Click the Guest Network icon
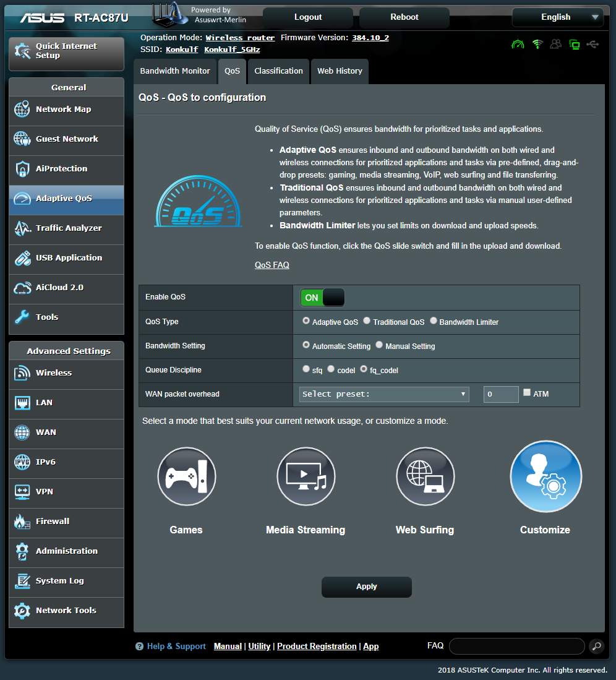 coord(22,139)
